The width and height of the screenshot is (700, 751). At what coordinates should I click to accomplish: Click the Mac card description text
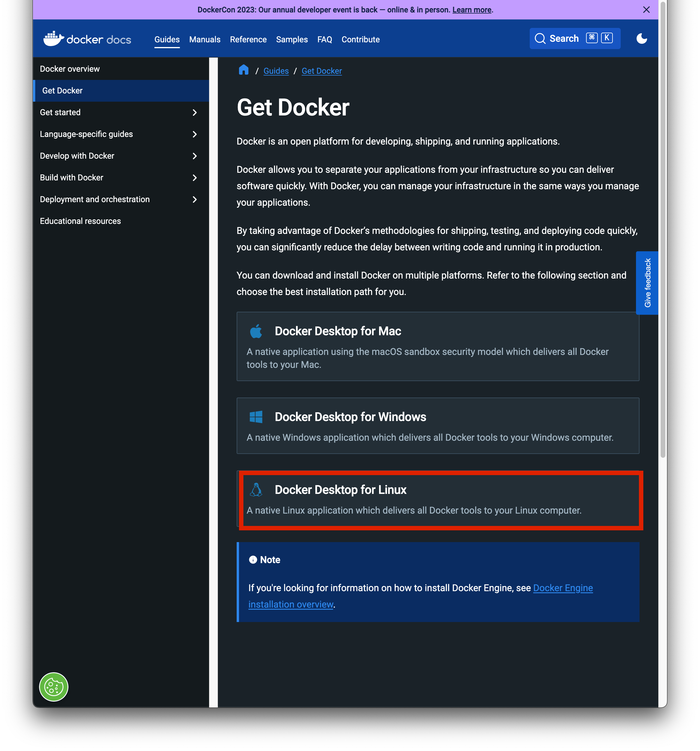pos(427,358)
